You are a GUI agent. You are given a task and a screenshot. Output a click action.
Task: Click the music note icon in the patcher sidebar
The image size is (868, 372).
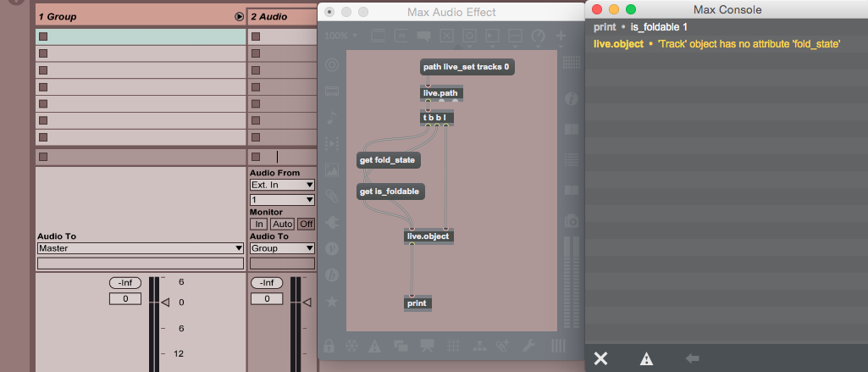tap(332, 116)
